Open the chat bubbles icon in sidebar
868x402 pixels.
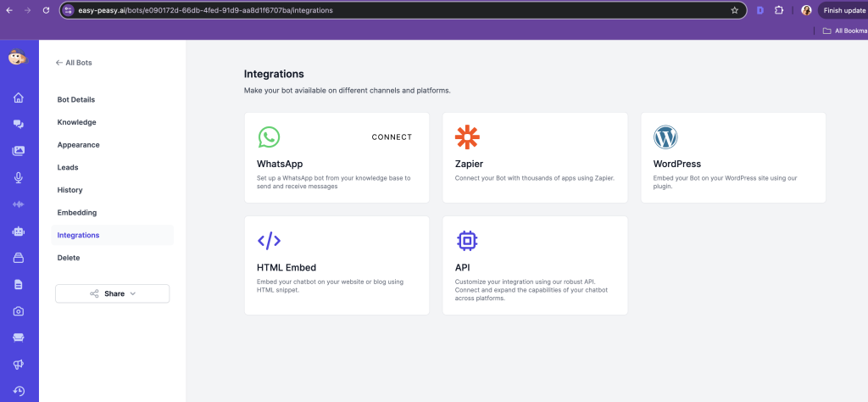pyautogui.click(x=19, y=124)
